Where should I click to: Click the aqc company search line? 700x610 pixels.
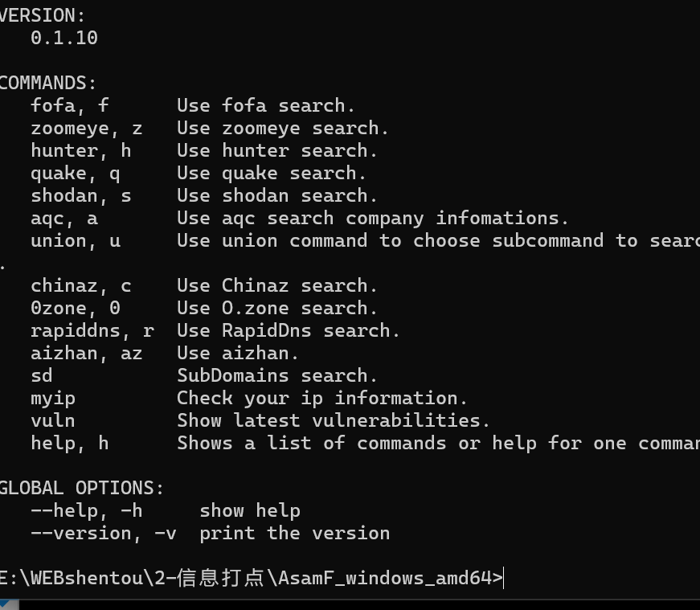(x=299, y=219)
